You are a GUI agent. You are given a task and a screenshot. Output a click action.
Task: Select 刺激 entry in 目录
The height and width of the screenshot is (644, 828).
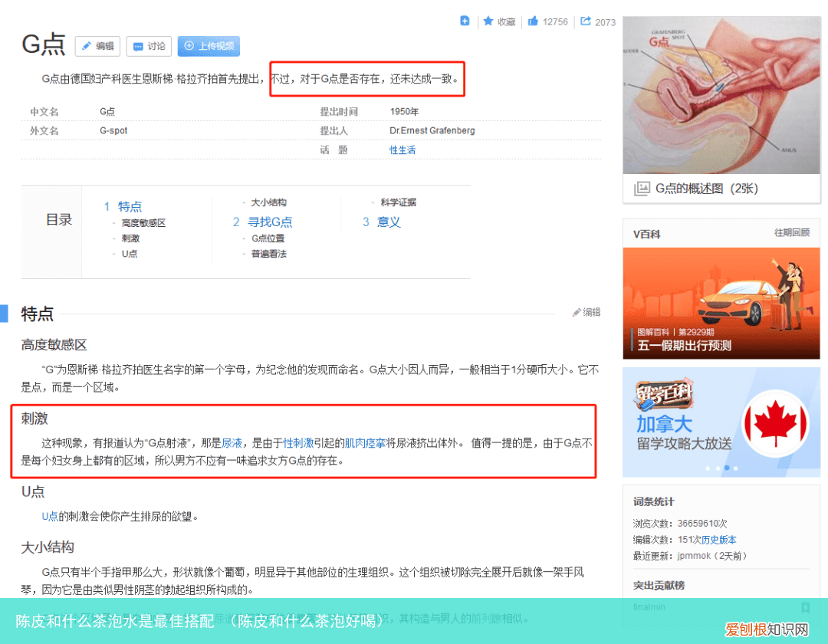click(x=130, y=238)
